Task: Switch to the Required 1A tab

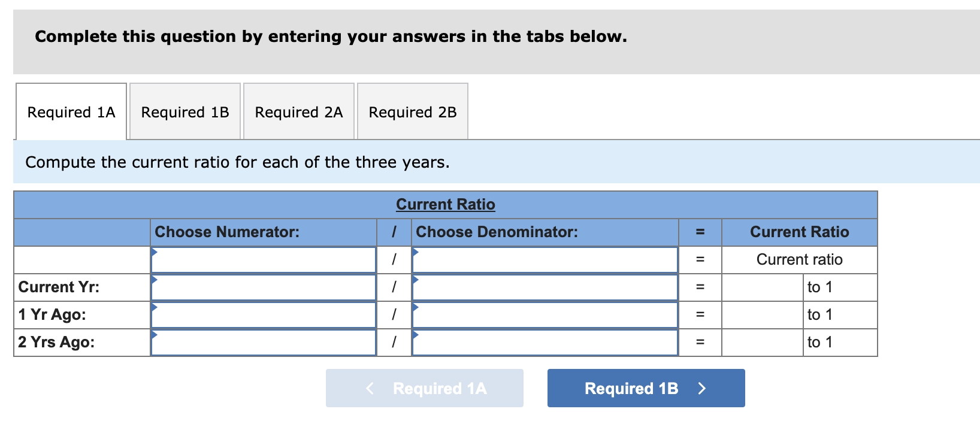Action: tap(71, 112)
